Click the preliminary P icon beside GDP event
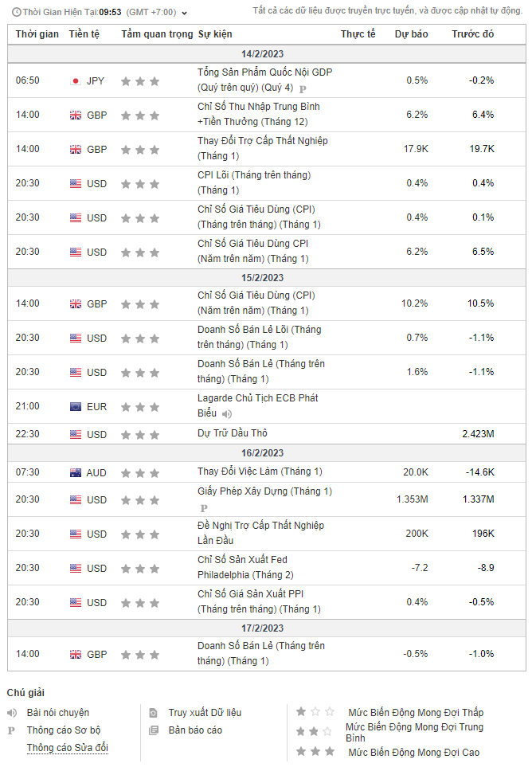The width and height of the screenshot is (532, 771). 303,88
